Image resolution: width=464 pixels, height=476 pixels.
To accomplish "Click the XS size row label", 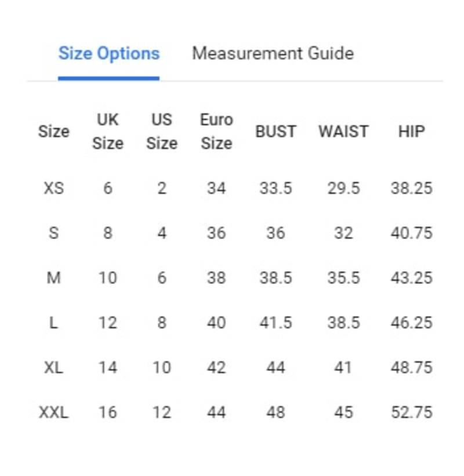I will [x=54, y=188].
